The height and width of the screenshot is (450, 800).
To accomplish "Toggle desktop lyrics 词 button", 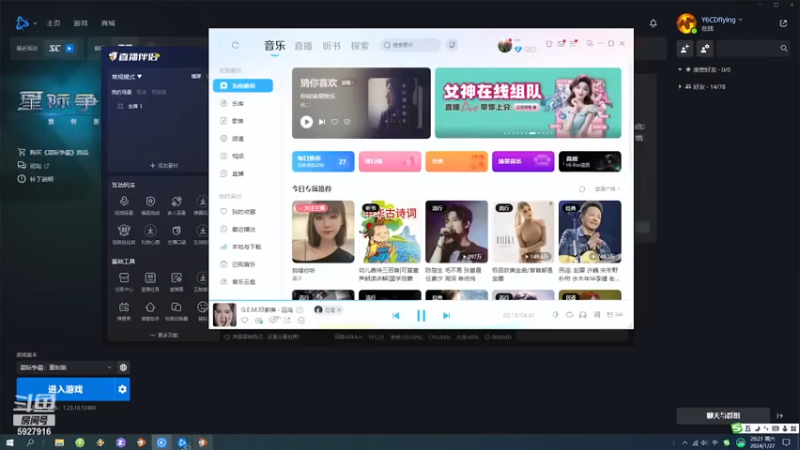I will (x=597, y=315).
